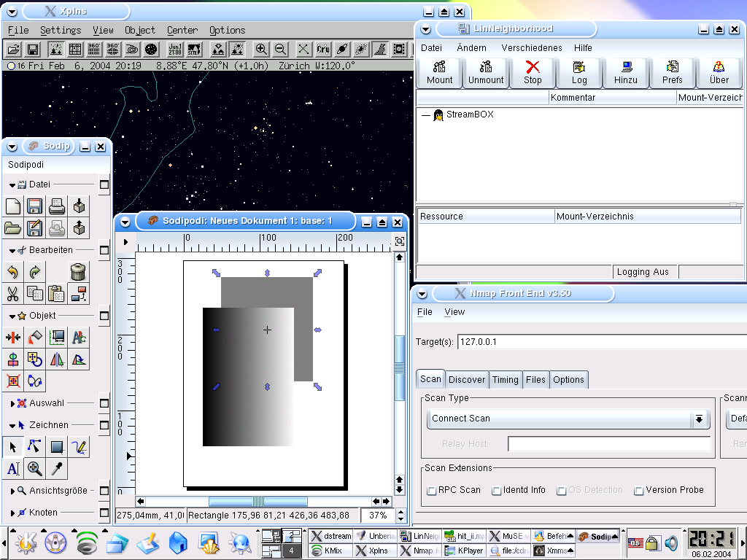Screen dimensions: 747x560
Task: Open Prefs in LinNeighborhood toolbar
Action: click(672, 73)
